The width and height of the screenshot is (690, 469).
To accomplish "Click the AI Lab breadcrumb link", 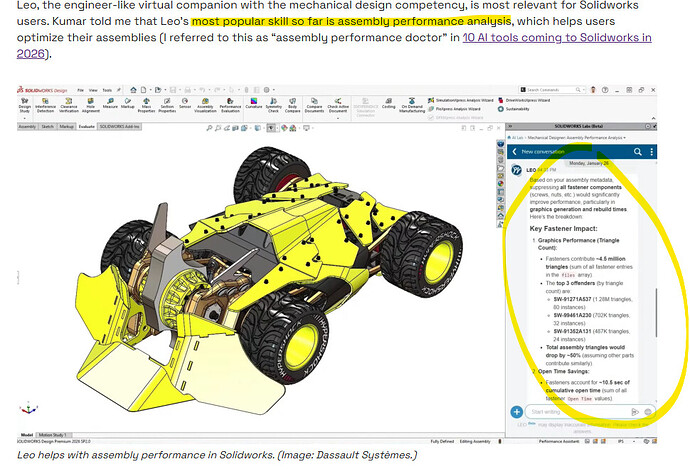I will pyautogui.click(x=518, y=138).
